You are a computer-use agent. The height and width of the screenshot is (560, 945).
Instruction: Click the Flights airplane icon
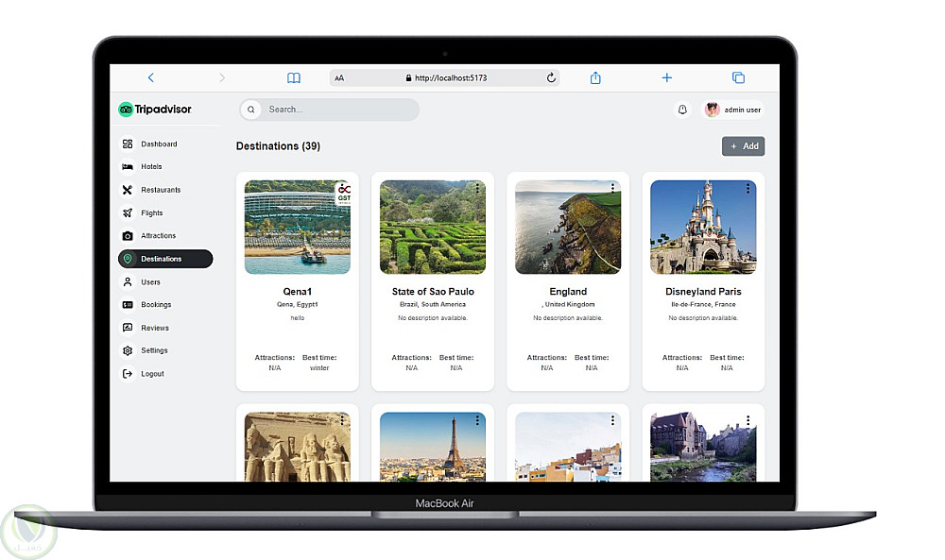tap(128, 212)
